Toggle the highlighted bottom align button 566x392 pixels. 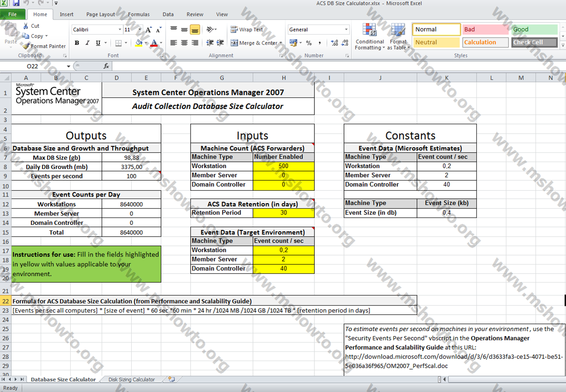coord(195,30)
